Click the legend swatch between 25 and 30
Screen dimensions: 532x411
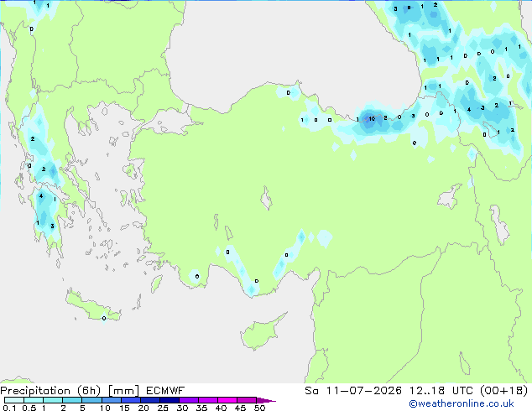[x=170, y=400]
